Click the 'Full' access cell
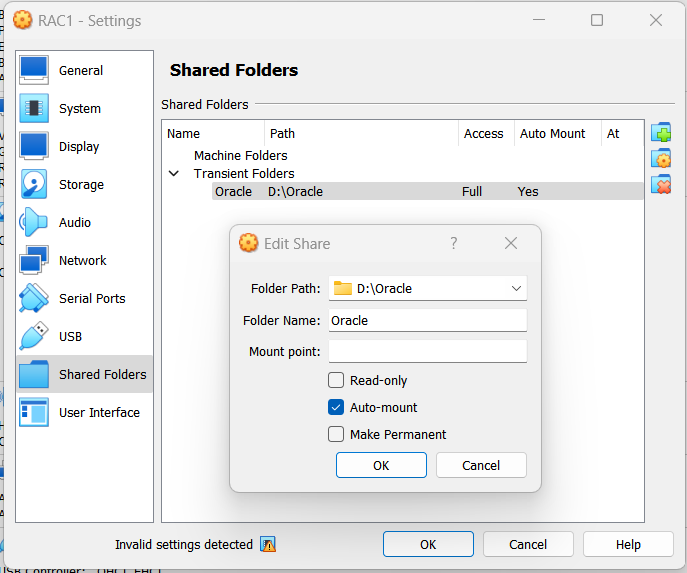This screenshot has width=687, height=573. pyautogui.click(x=472, y=191)
